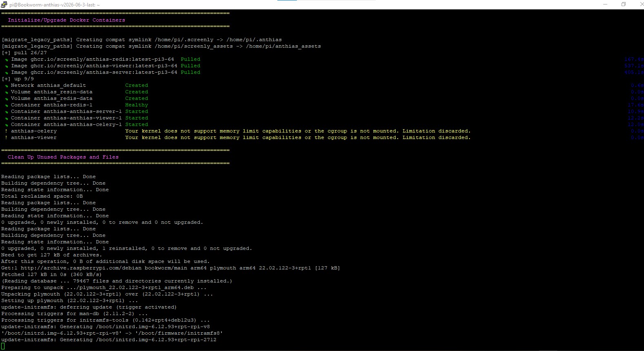Click 'Created' status of Volume anthias_redis-data
The width and height of the screenshot is (644, 351).
(x=137, y=98)
